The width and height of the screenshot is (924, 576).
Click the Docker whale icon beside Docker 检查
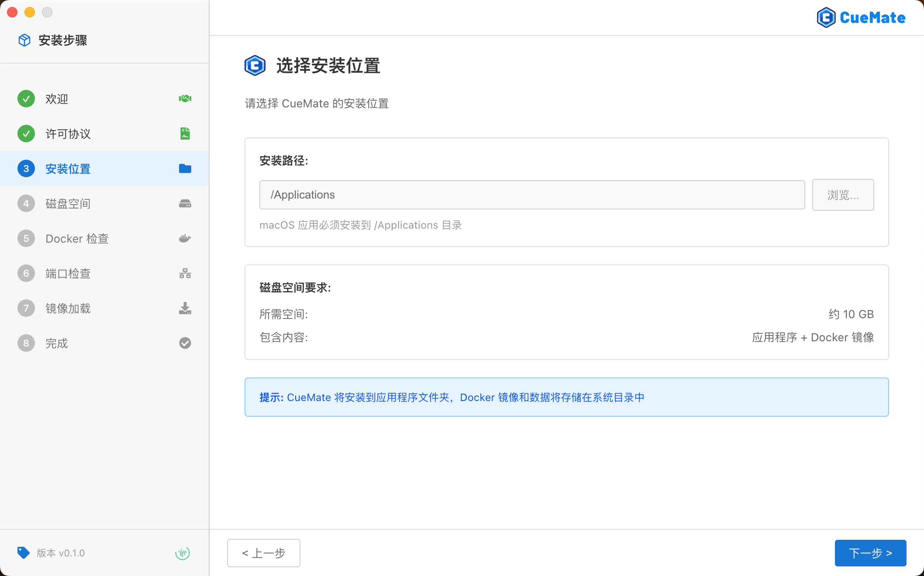(185, 238)
